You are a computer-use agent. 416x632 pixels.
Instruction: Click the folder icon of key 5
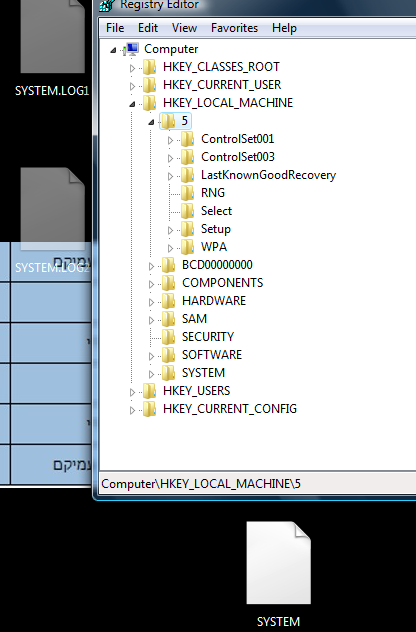(x=168, y=121)
